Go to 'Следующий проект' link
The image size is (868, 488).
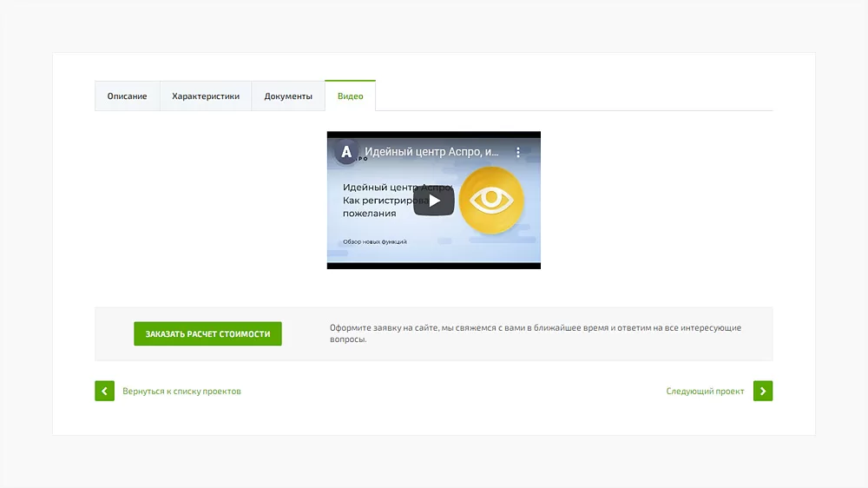coord(705,391)
